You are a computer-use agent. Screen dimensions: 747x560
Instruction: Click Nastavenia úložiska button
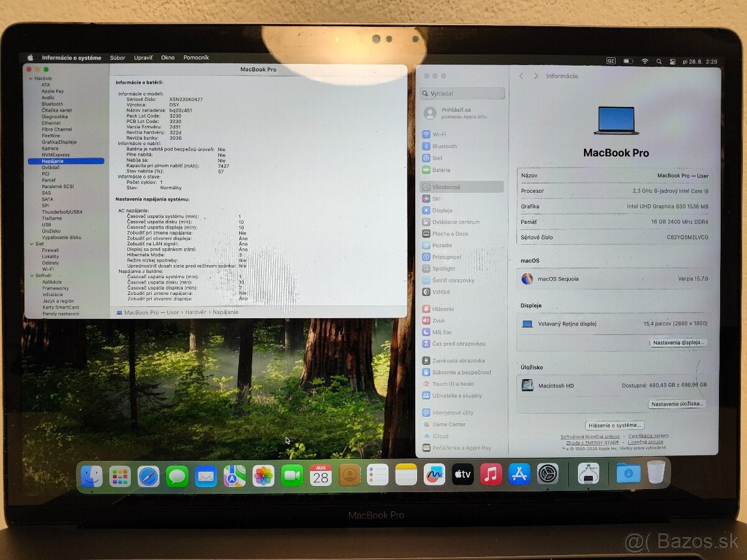(x=678, y=404)
